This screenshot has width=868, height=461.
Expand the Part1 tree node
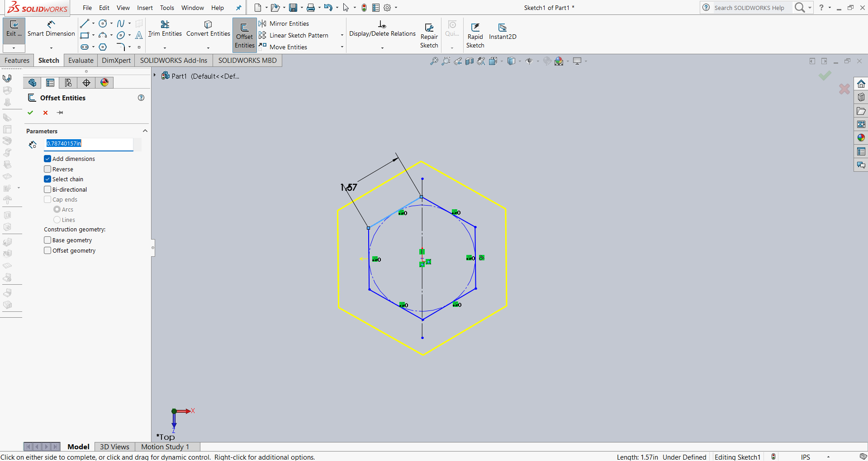[x=155, y=75]
